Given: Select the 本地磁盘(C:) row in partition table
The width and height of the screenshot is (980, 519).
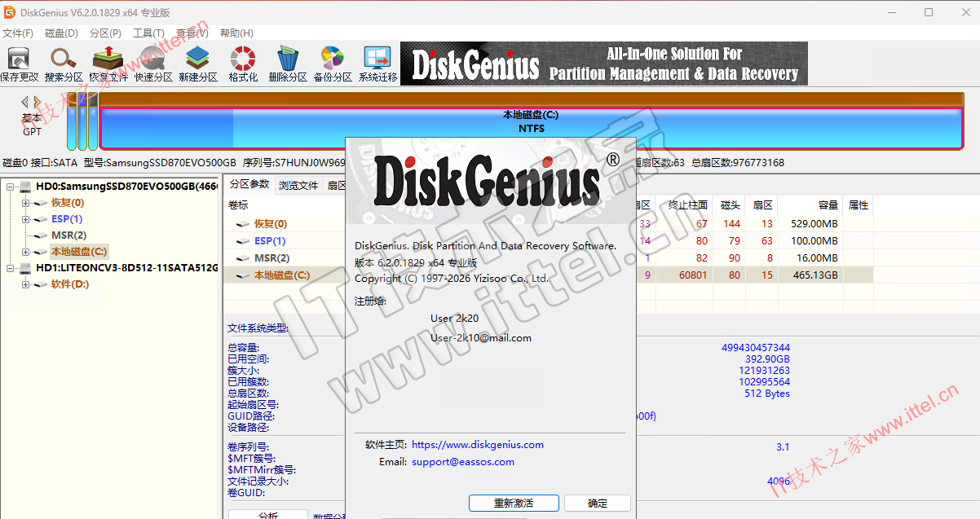Looking at the screenshot, I should pyautogui.click(x=549, y=275).
